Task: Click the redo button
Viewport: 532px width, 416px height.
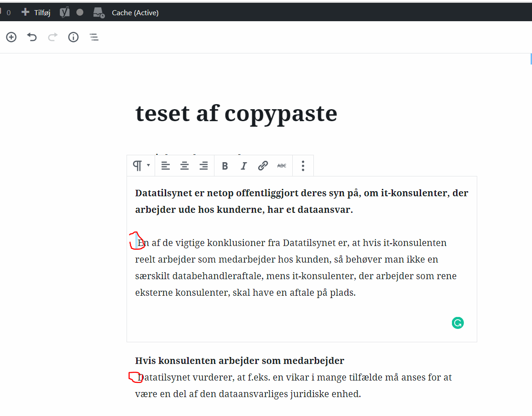Action: pos(52,37)
